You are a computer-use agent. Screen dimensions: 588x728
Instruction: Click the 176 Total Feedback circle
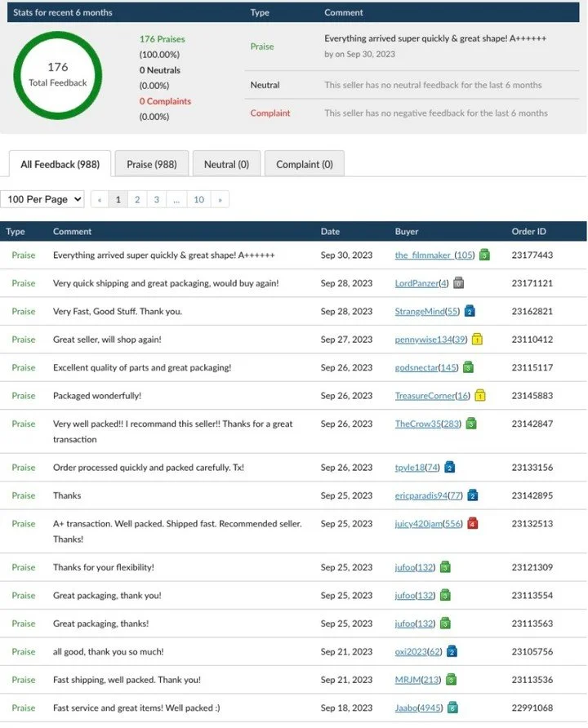click(58, 75)
